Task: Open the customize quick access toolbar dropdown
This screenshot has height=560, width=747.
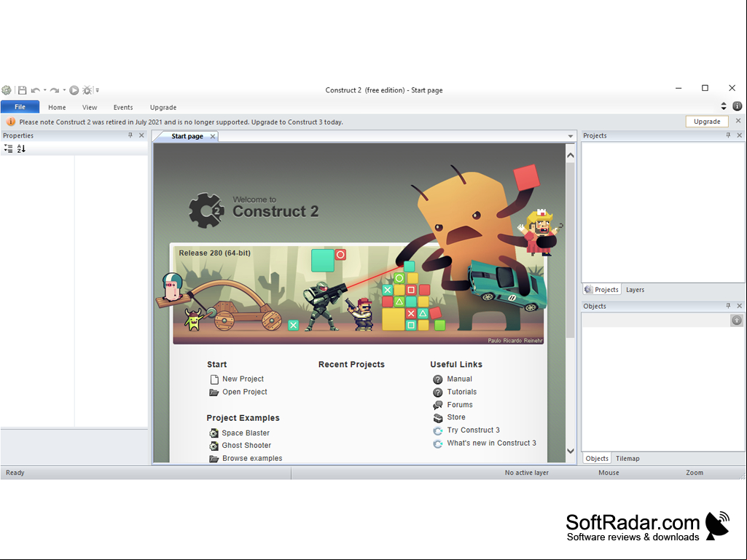Action: 97,90
